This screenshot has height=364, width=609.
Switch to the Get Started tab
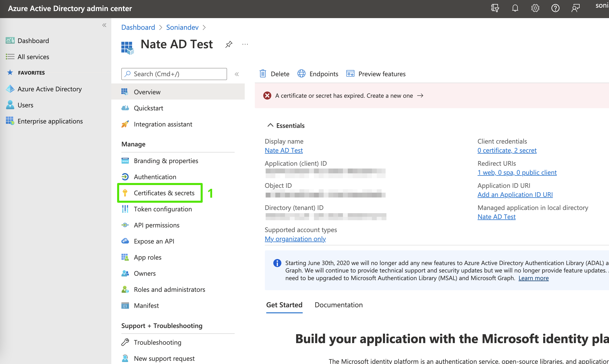pyautogui.click(x=284, y=305)
